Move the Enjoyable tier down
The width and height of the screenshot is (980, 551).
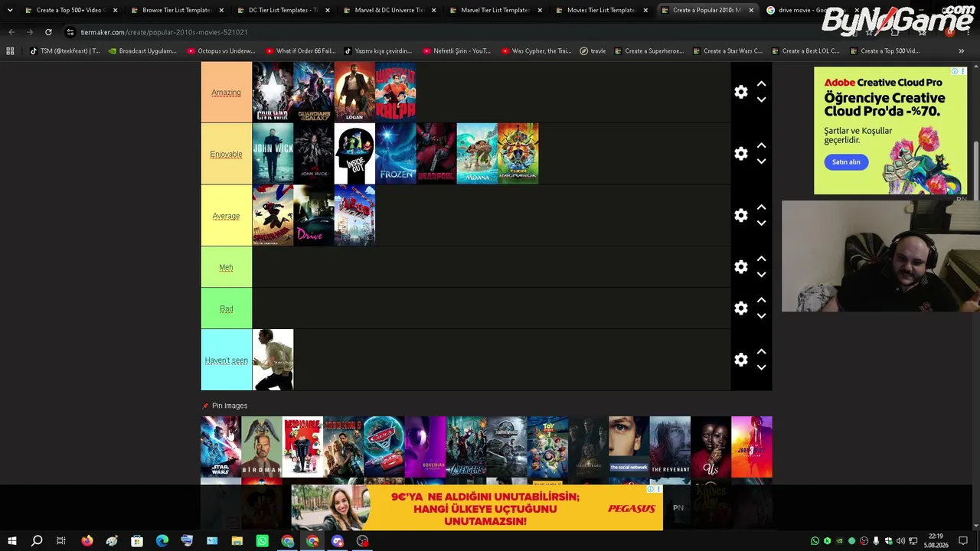click(x=761, y=162)
